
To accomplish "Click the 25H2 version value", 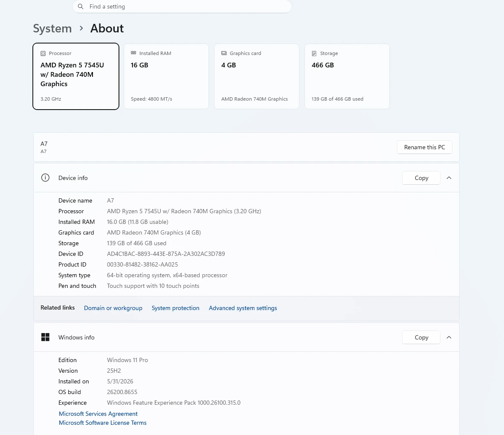I will [x=114, y=371].
